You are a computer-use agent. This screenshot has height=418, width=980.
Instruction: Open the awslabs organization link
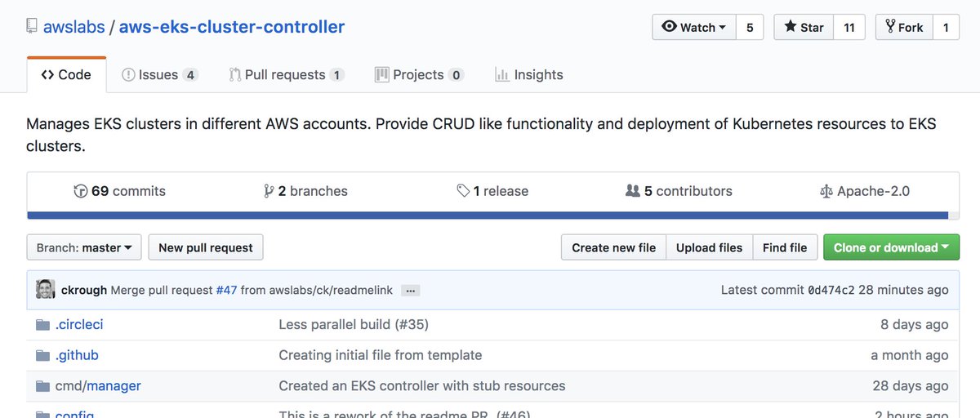click(73, 27)
